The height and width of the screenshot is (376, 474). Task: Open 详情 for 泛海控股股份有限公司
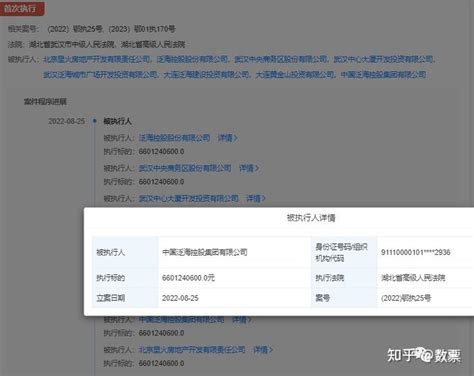tap(227, 138)
